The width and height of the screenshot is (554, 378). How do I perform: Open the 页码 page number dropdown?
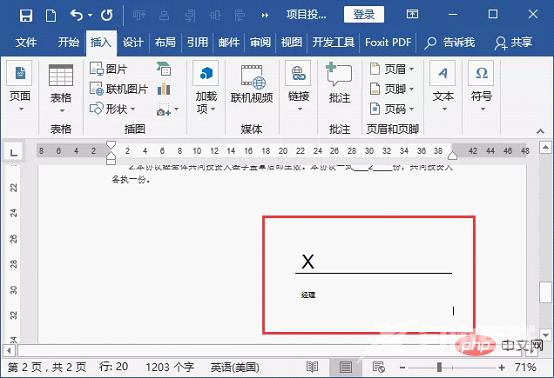click(x=391, y=109)
